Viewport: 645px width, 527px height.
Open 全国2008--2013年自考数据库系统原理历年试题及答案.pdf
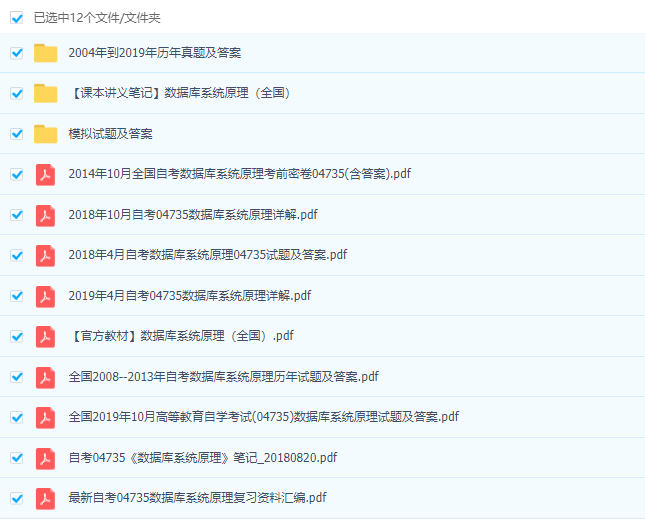pos(223,377)
